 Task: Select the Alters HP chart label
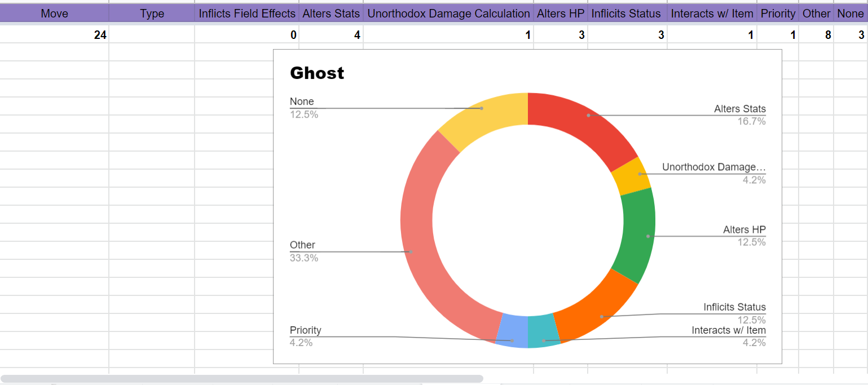pos(744,230)
